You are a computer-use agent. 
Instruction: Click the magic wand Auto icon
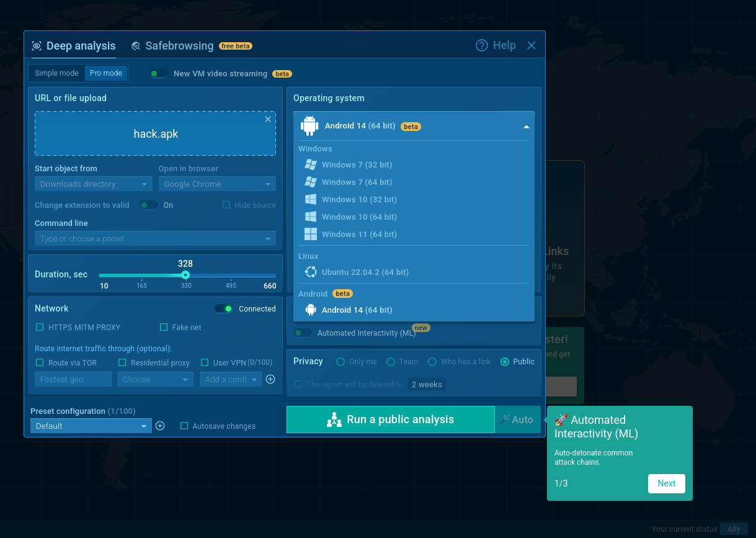(505, 419)
